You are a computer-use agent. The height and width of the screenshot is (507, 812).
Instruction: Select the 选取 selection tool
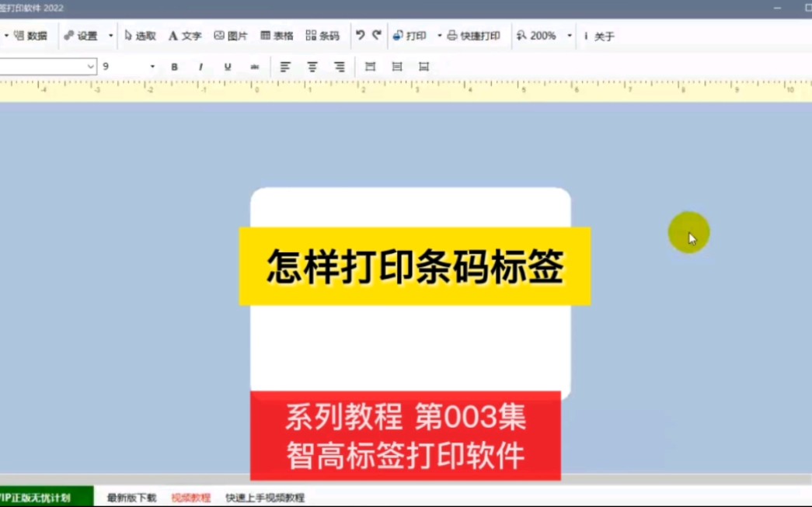pos(142,35)
